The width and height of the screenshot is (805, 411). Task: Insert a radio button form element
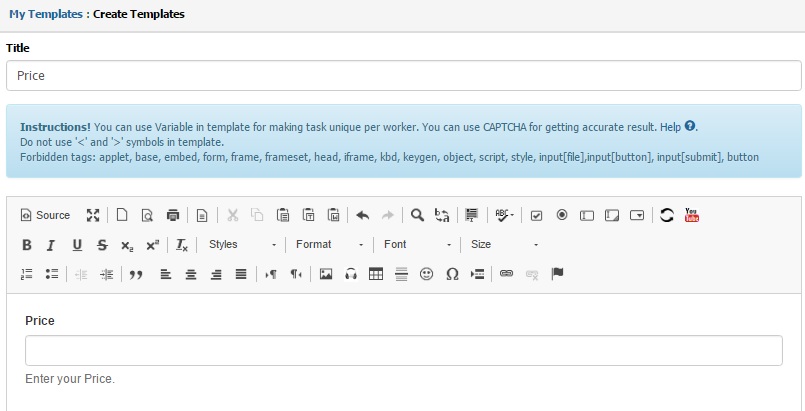click(x=562, y=215)
